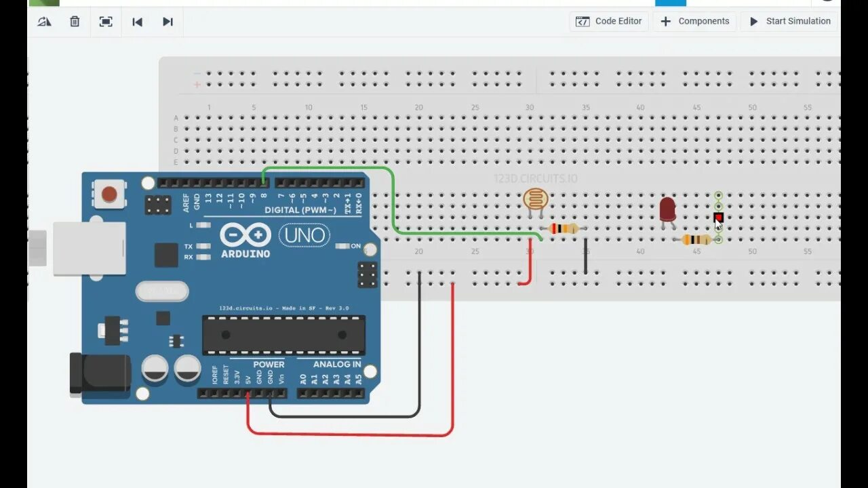
Task: Click the 3.3V power pin
Action: (237, 393)
